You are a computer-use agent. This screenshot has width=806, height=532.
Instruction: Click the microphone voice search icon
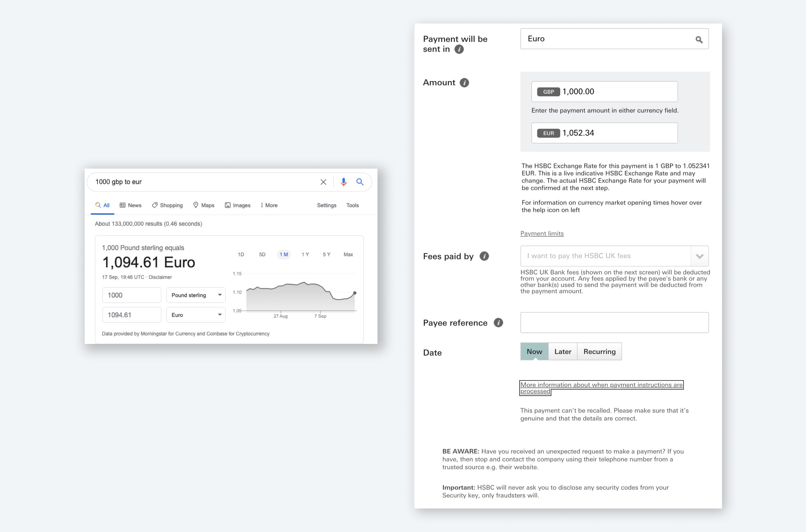[x=343, y=182]
